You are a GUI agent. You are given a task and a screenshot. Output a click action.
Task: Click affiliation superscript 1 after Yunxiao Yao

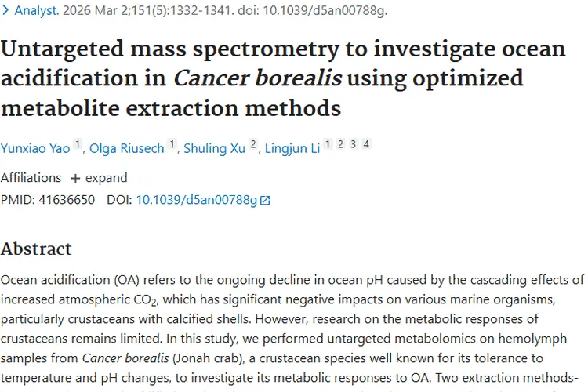78,145
